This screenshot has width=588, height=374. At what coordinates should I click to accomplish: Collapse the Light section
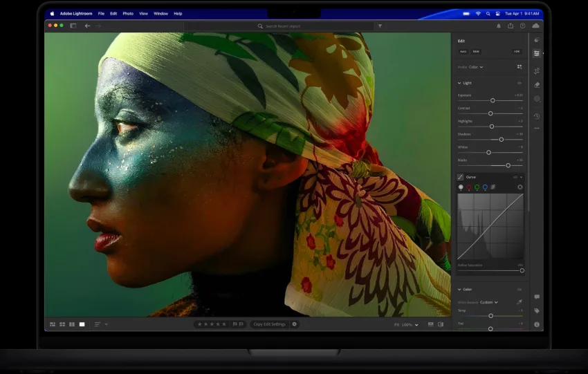(x=459, y=83)
